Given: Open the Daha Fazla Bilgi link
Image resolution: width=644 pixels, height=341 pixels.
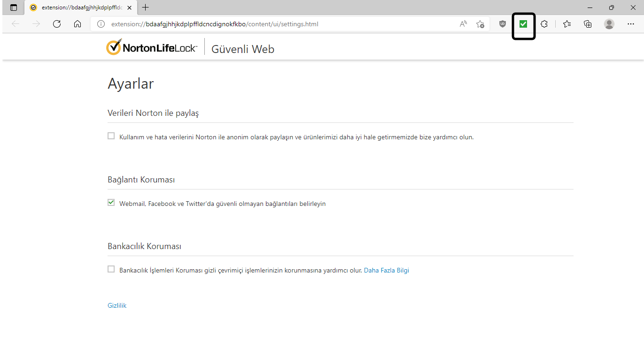Looking at the screenshot, I should click(x=386, y=270).
